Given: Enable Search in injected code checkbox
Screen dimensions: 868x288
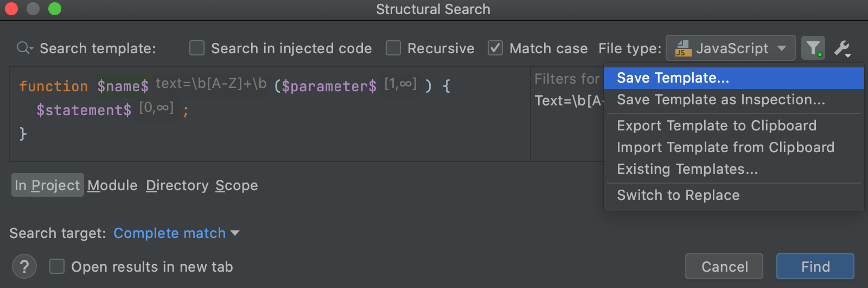Looking at the screenshot, I should point(197,48).
